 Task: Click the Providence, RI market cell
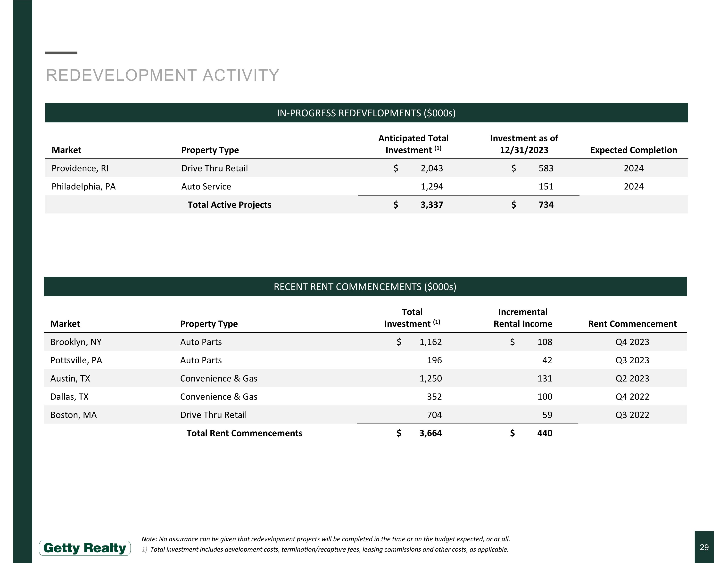[80, 168]
